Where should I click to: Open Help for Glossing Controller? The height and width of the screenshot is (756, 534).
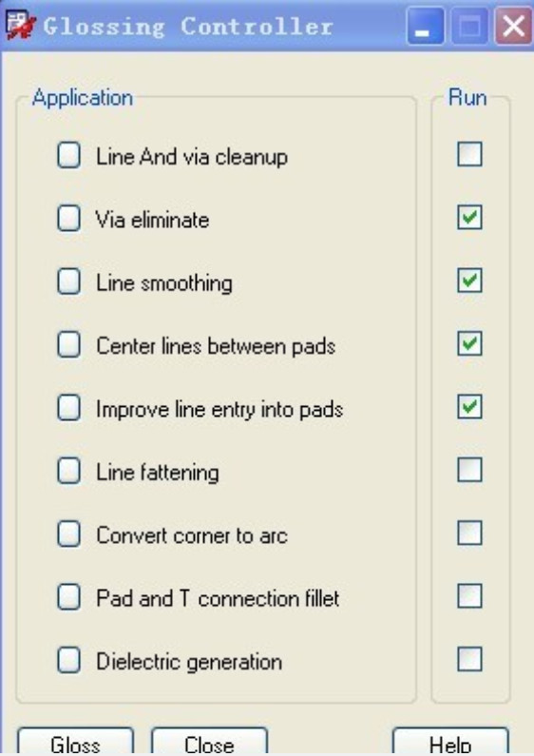pyautogui.click(x=450, y=743)
